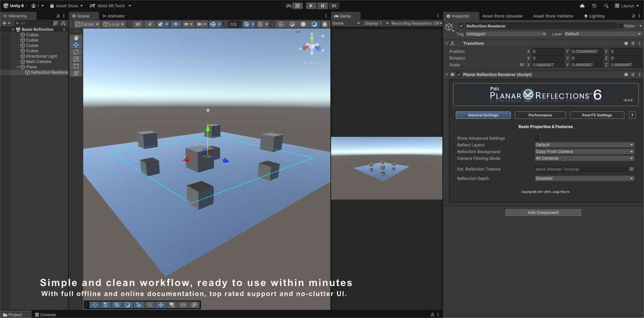The height and width of the screenshot is (318, 644).
Task: Open the Meta XR Tools menu
Action: [x=111, y=5]
